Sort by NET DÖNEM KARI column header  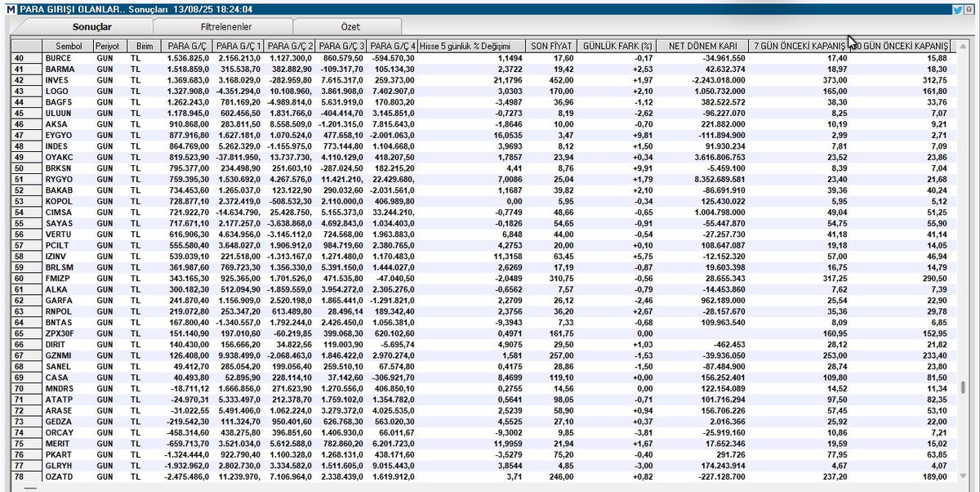click(x=702, y=46)
